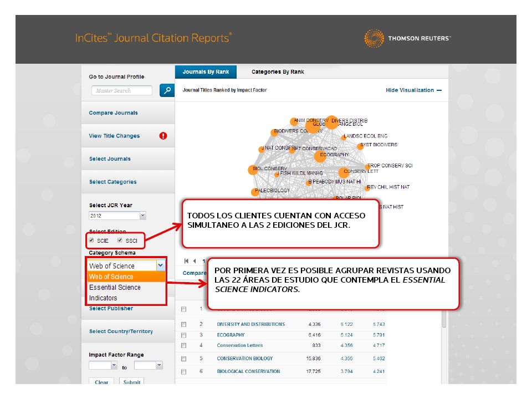The height and width of the screenshot is (399, 532).
Task: Click the Master Search magnifier button
Action: coord(167,90)
